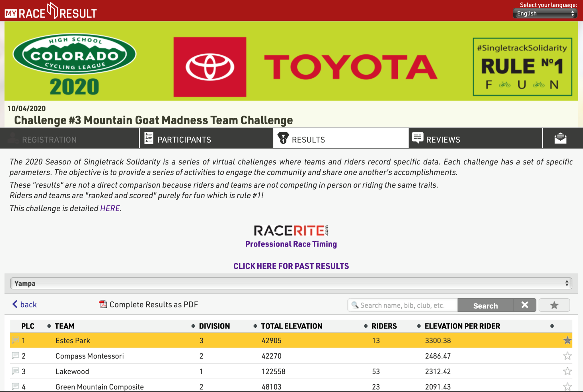Click the Search button

[x=485, y=305]
